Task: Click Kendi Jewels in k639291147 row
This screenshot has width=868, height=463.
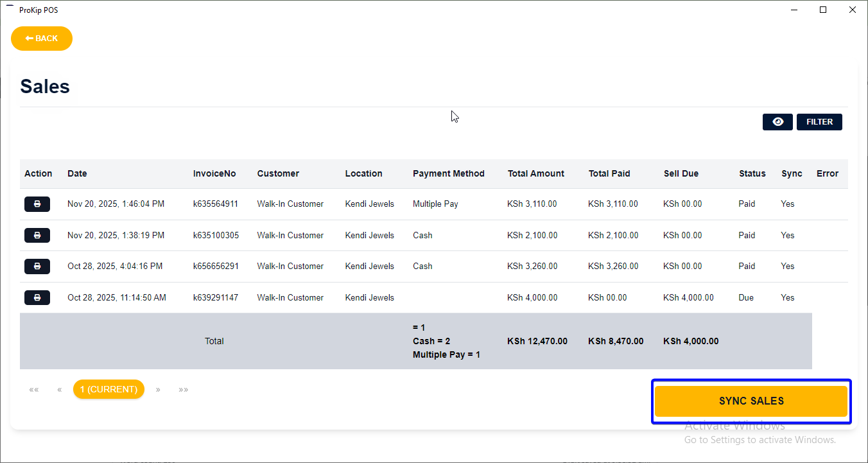Action: [x=370, y=298]
